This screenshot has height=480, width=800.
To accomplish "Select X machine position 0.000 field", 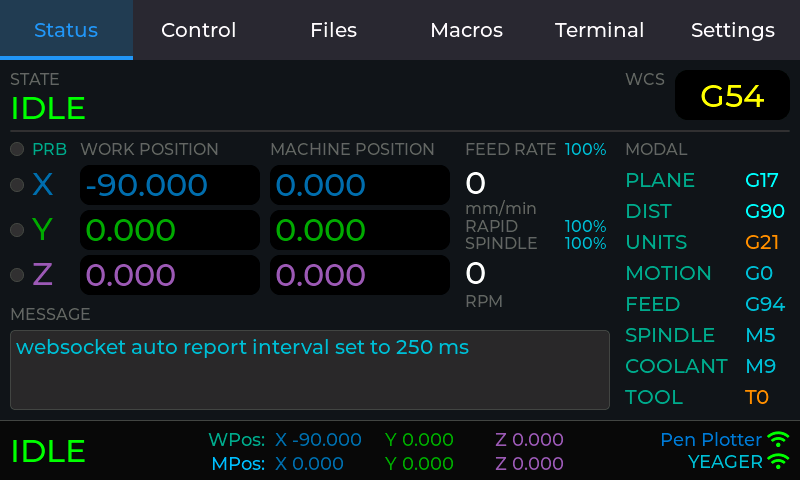I will coord(360,185).
